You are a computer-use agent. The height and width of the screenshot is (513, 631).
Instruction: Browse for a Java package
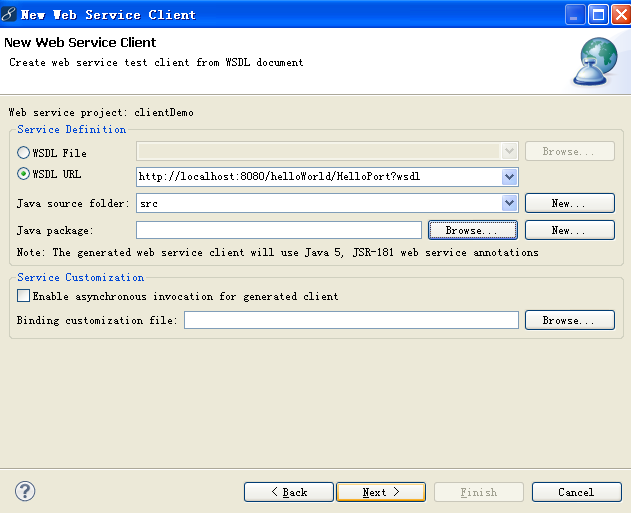[472, 230]
